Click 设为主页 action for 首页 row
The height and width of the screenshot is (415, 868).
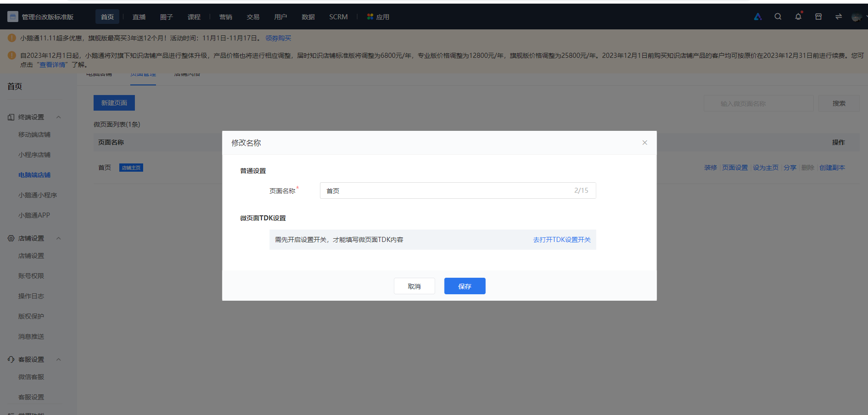pos(766,168)
